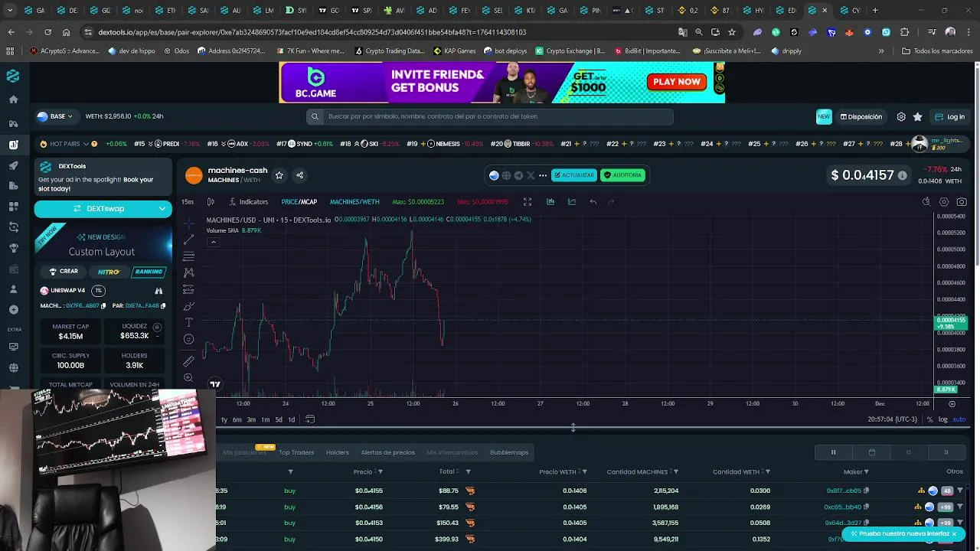Open the binoculars icon in the left sidebar
Screen dimensions: 980x551
coord(13,123)
